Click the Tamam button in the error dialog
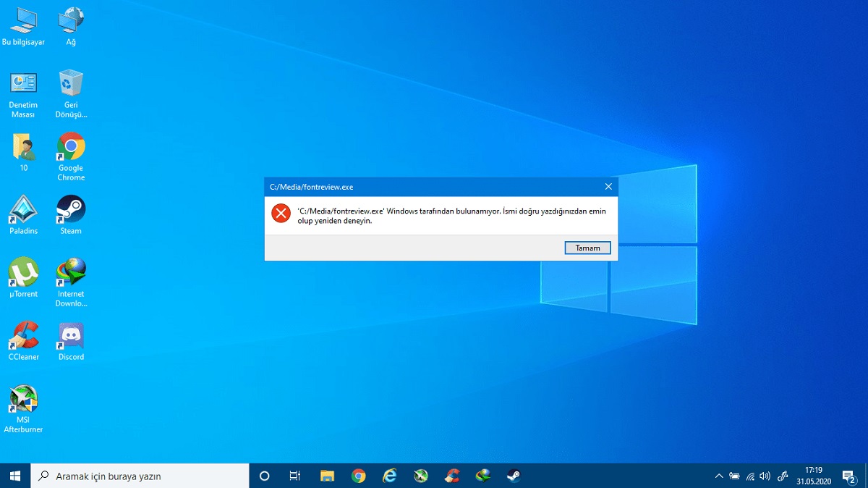The height and width of the screenshot is (488, 868). [587, 248]
